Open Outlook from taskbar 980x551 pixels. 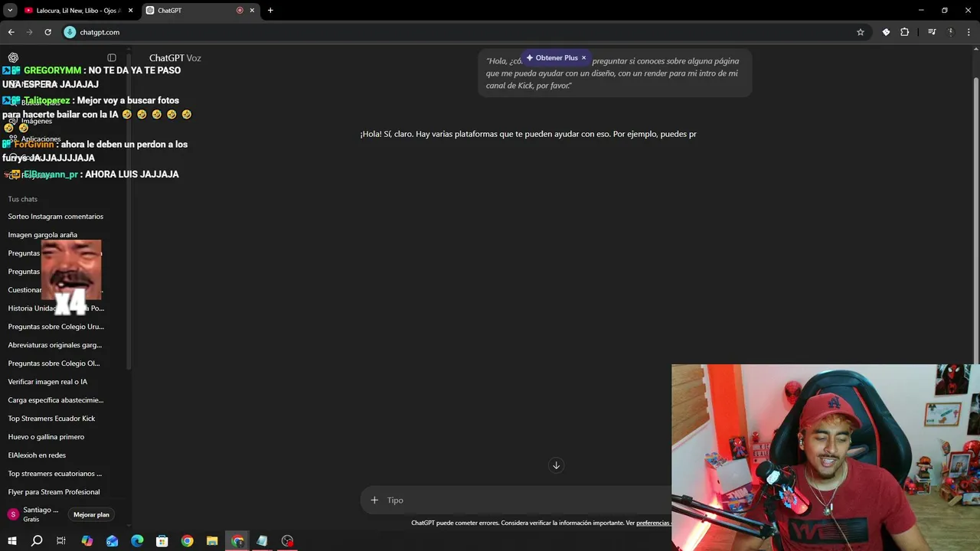coord(112,541)
